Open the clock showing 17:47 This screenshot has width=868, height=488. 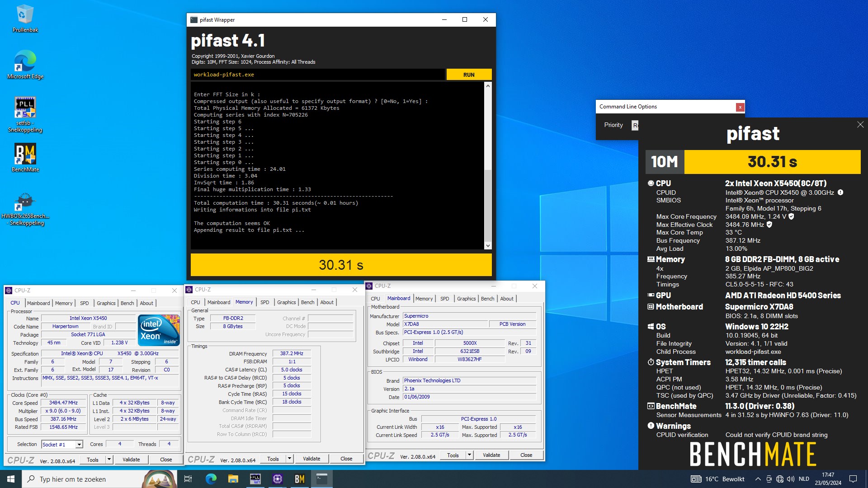click(x=828, y=479)
